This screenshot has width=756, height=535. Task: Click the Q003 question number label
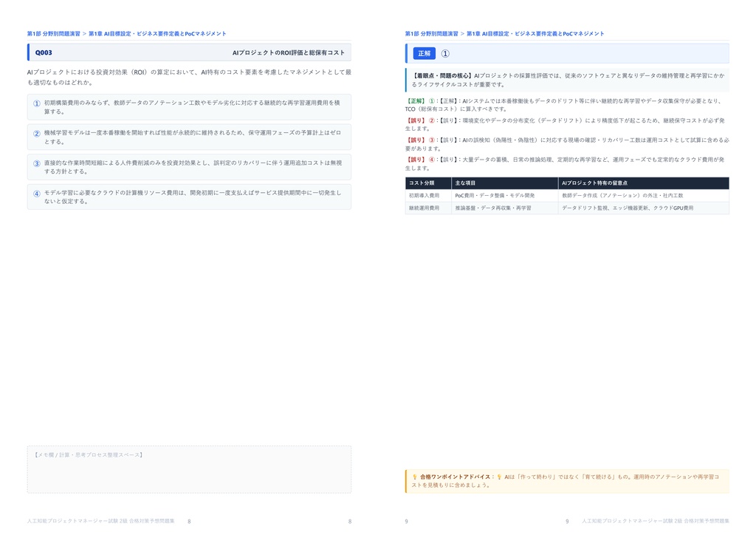tap(44, 52)
